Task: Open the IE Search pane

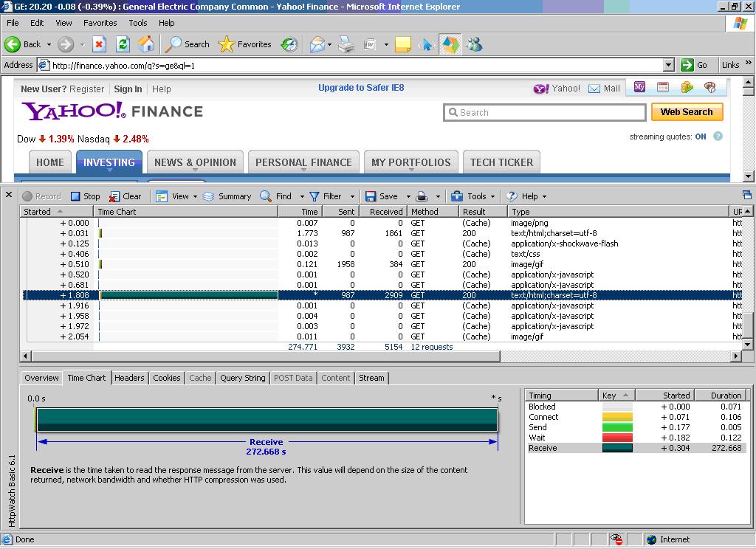Action: 187,44
